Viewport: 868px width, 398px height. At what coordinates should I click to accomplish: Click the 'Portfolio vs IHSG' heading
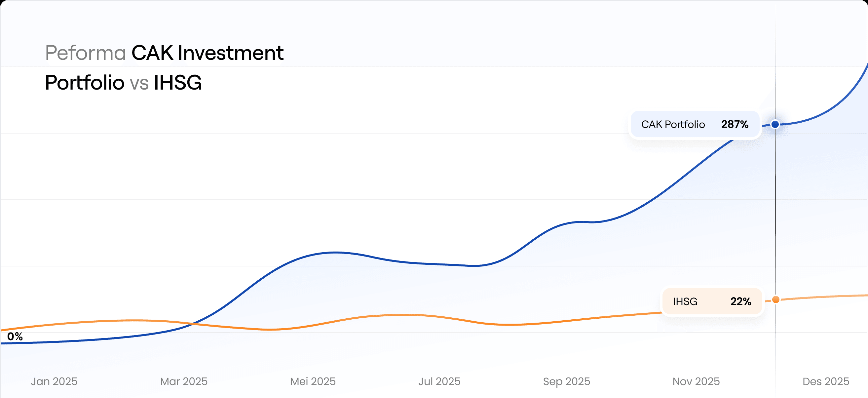pyautogui.click(x=123, y=83)
